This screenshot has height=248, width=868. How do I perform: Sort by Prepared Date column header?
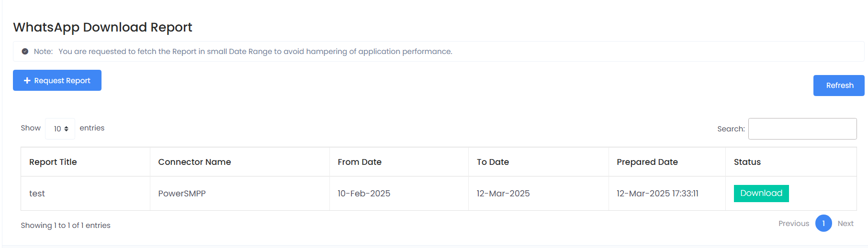(647, 162)
